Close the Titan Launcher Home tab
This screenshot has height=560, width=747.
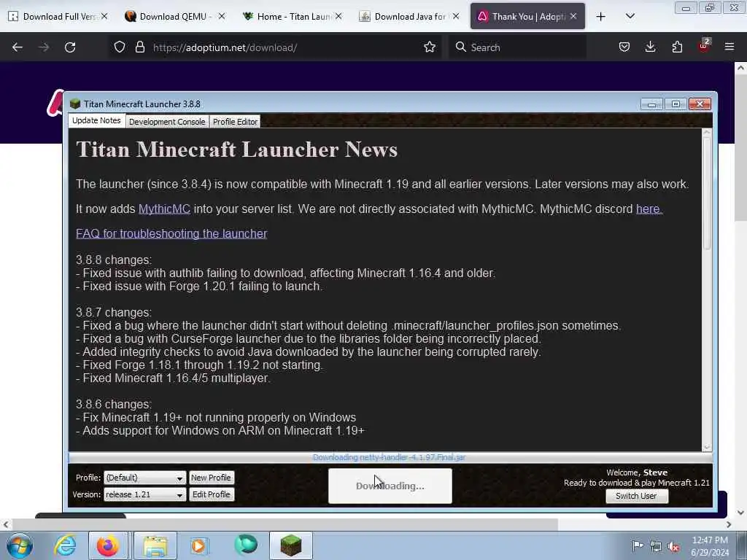pos(338,16)
